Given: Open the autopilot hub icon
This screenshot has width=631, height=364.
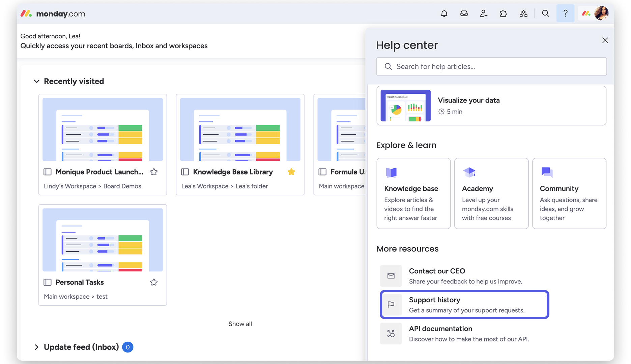Looking at the screenshot, I should 523,13.
